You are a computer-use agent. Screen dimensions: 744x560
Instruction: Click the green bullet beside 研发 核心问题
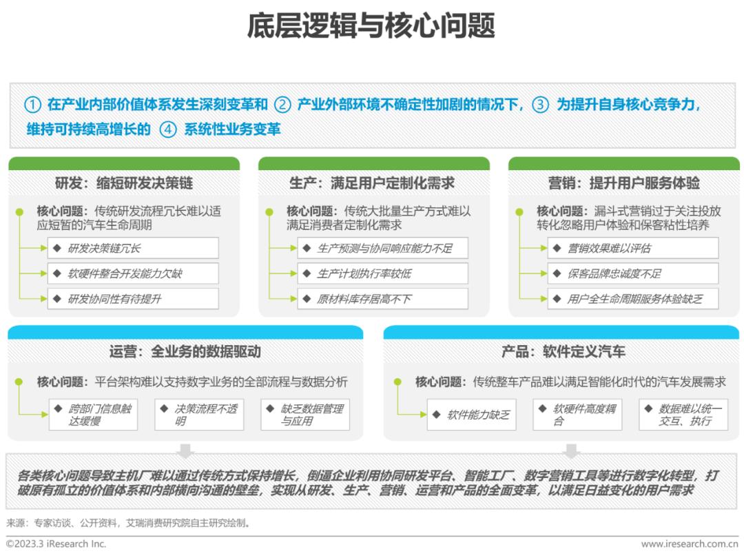click(x=19, y=212)
